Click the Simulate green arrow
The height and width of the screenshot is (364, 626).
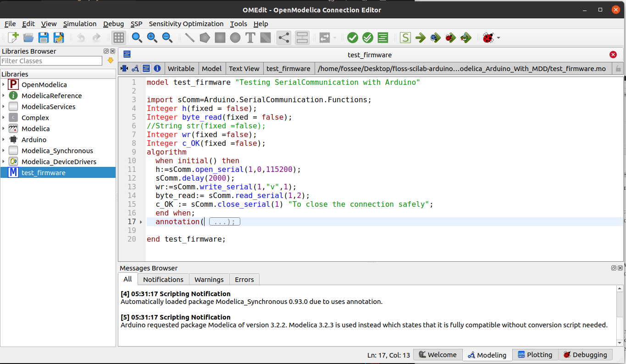[421, 38]
